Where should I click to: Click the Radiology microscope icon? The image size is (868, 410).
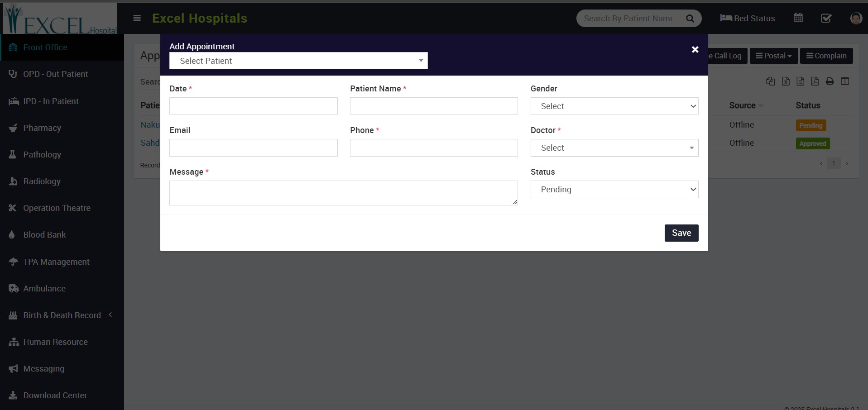click(13, 181)
